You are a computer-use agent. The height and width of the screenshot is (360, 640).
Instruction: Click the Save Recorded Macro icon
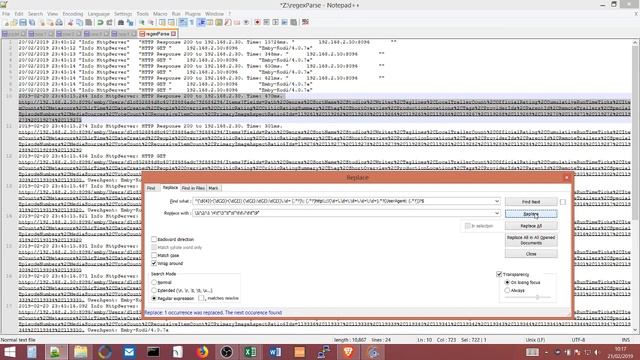[293, 22]
